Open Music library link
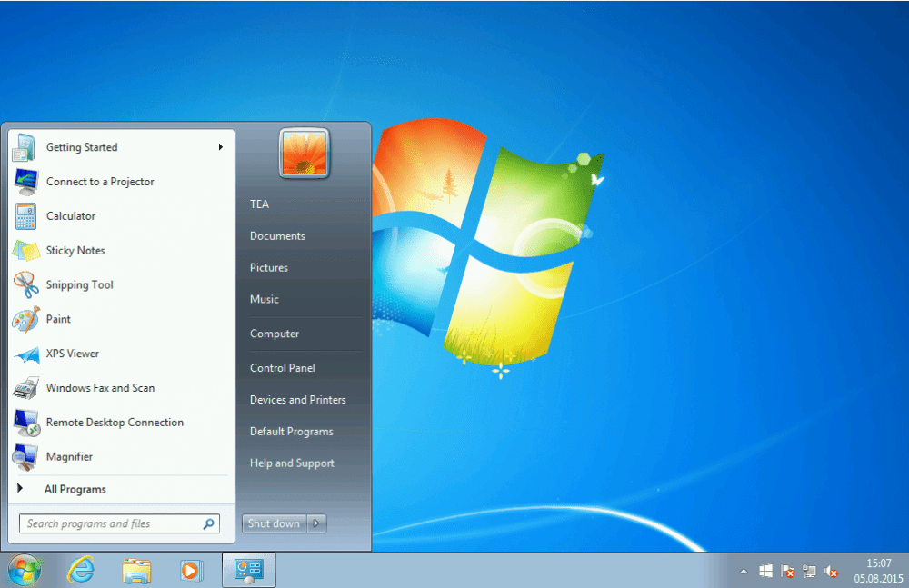909x588 pixels. click(265, 299)
